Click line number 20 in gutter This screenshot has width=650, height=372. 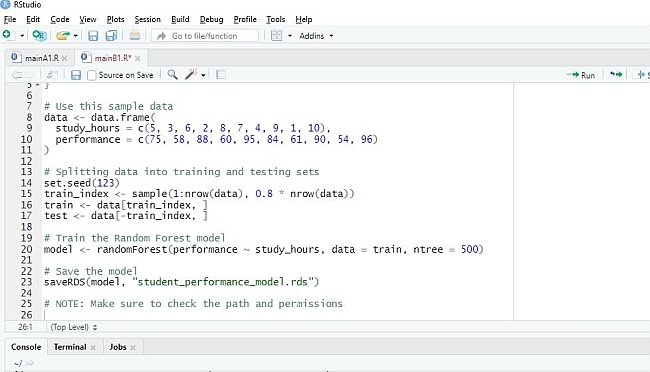[27, 249]
